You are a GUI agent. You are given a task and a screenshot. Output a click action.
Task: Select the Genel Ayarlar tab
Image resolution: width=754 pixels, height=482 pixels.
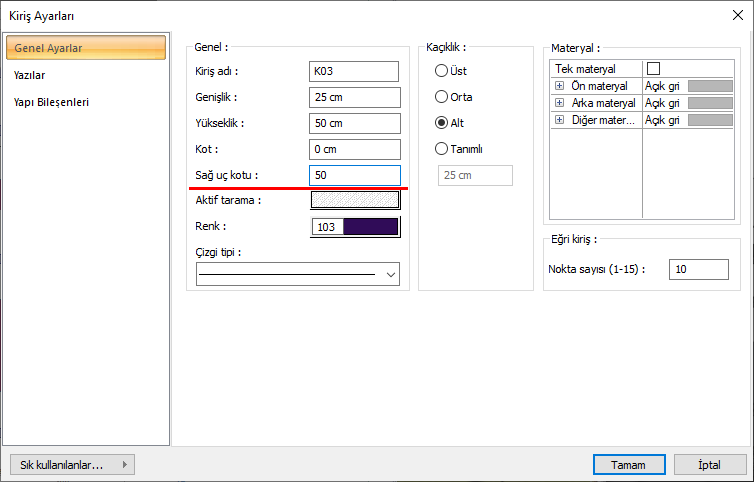coord(86,48)
